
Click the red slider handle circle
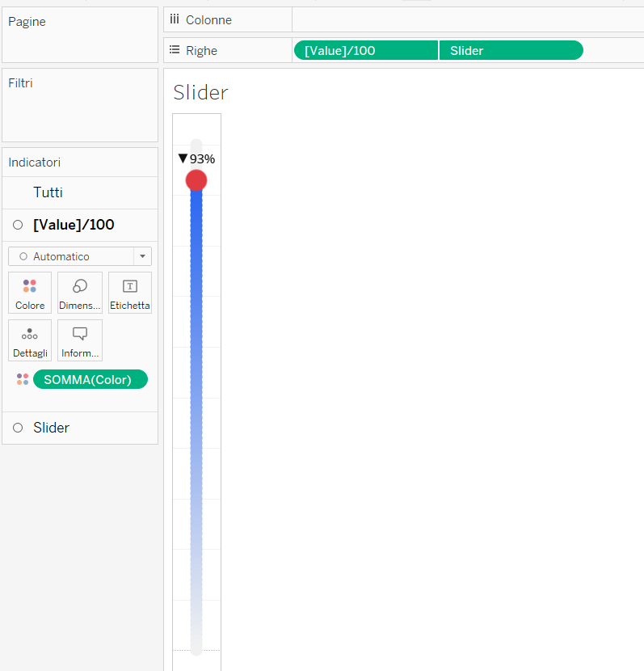[196, 180]
